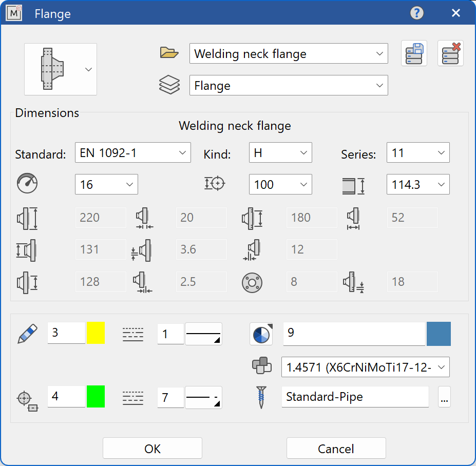Open the solid line style picker
Image resolution: width=476 pixels, height=466 pixels.
point(203,334)
